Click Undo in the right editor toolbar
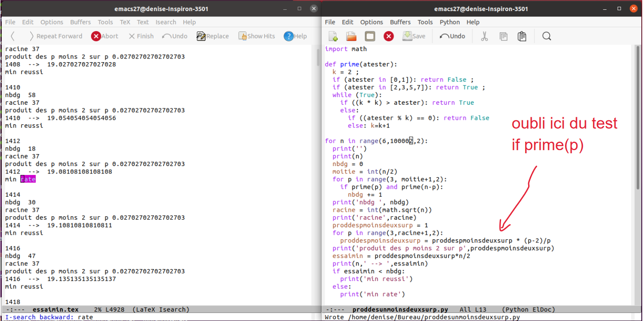The image size is (644, 321). click(452, 36)
